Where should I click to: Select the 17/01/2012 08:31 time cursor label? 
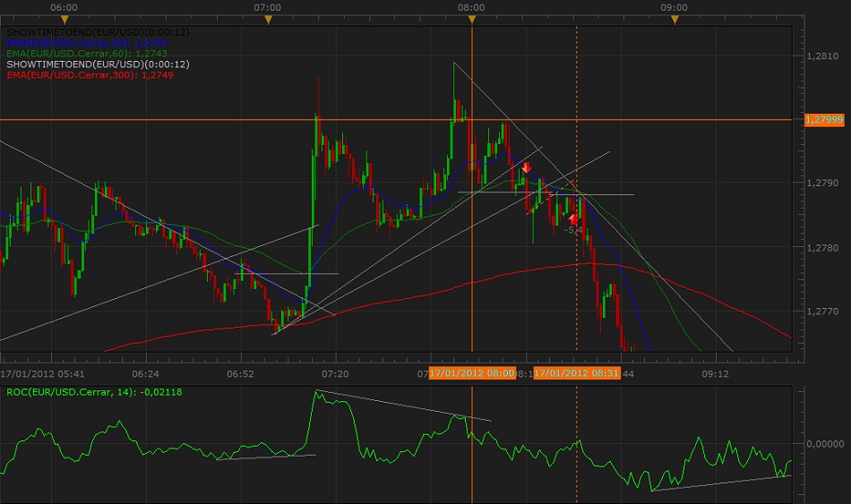[x=576, y=372]
